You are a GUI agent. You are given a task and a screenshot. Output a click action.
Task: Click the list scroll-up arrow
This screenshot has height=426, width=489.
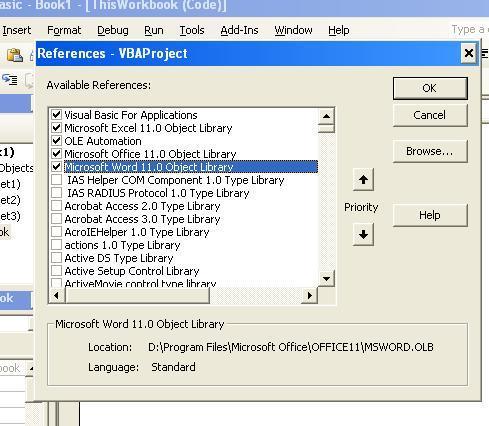[326, 116]
